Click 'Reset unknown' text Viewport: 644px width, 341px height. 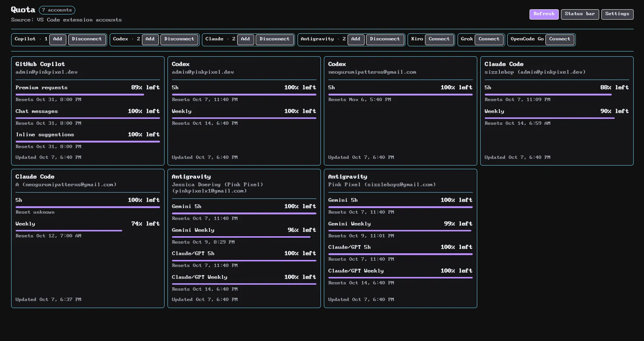click(x=35, y=212)
